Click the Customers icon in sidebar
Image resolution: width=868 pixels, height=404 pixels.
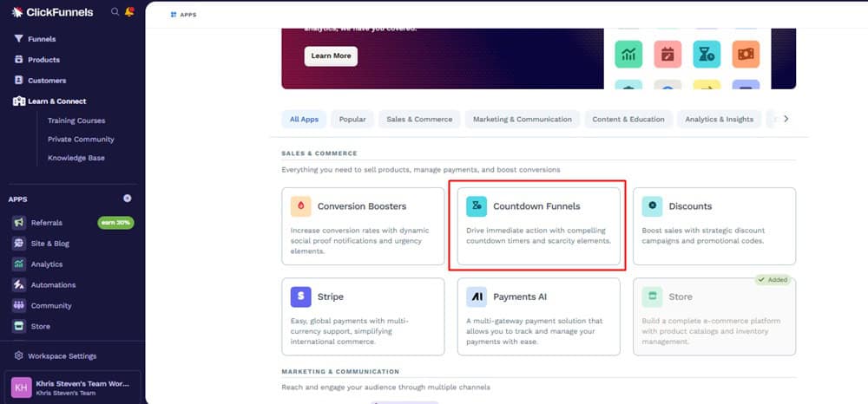coord(19,80)
